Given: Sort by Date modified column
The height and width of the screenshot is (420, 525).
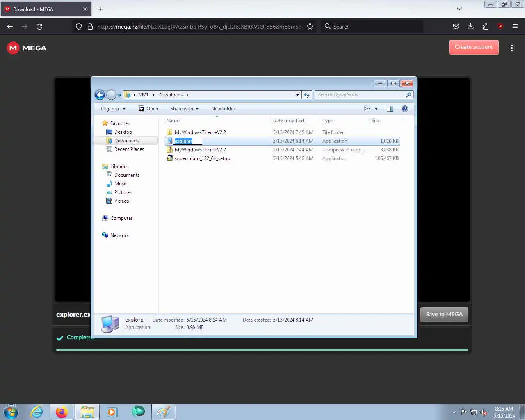Looking at the screenshot, I should coord(295,121).
